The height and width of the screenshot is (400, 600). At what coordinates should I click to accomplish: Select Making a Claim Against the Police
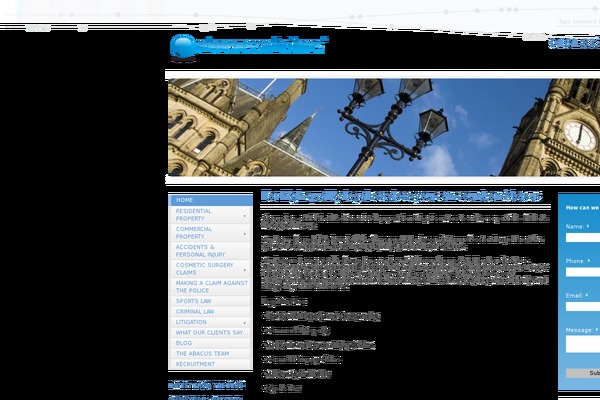[210, 287]
